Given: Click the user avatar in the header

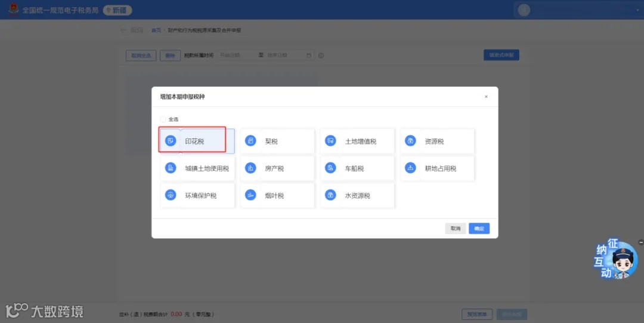Looking at the screenshot, I should pyautogui.click(x=524, y=10).
